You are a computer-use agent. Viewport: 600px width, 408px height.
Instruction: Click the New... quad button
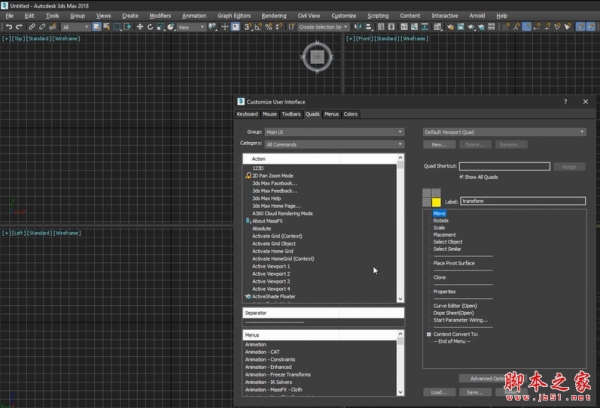coord(439,145)
